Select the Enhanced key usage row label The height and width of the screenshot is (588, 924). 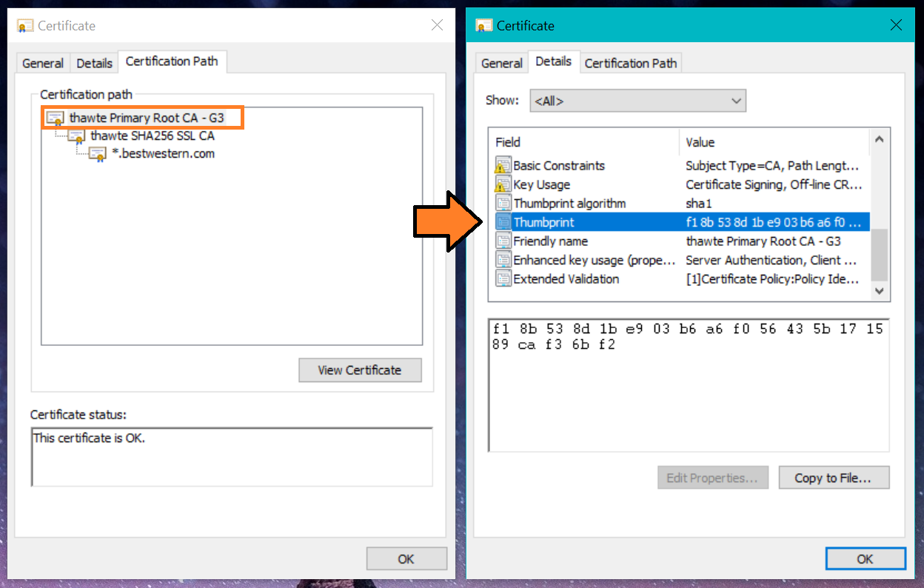595,260
